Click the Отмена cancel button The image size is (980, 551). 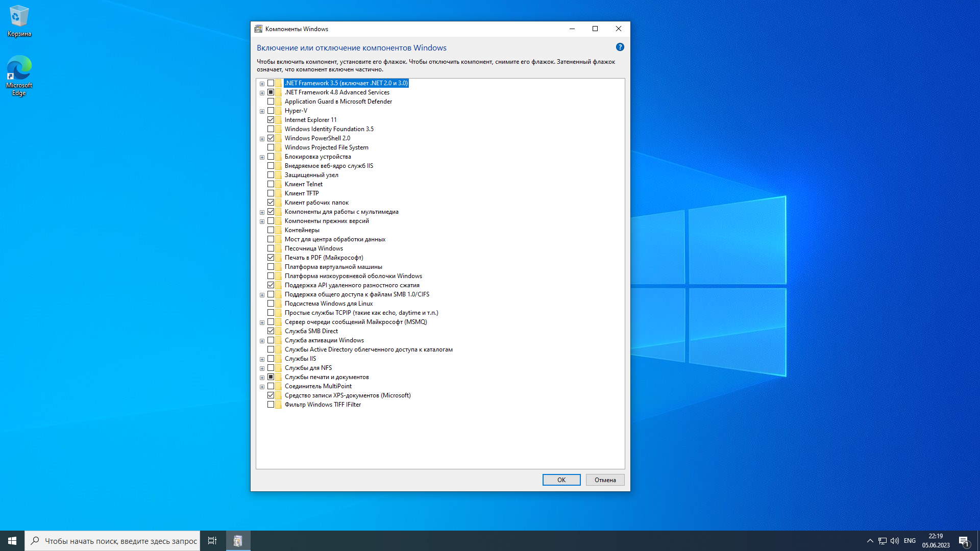pyautogui.click(x=605, y=480)
